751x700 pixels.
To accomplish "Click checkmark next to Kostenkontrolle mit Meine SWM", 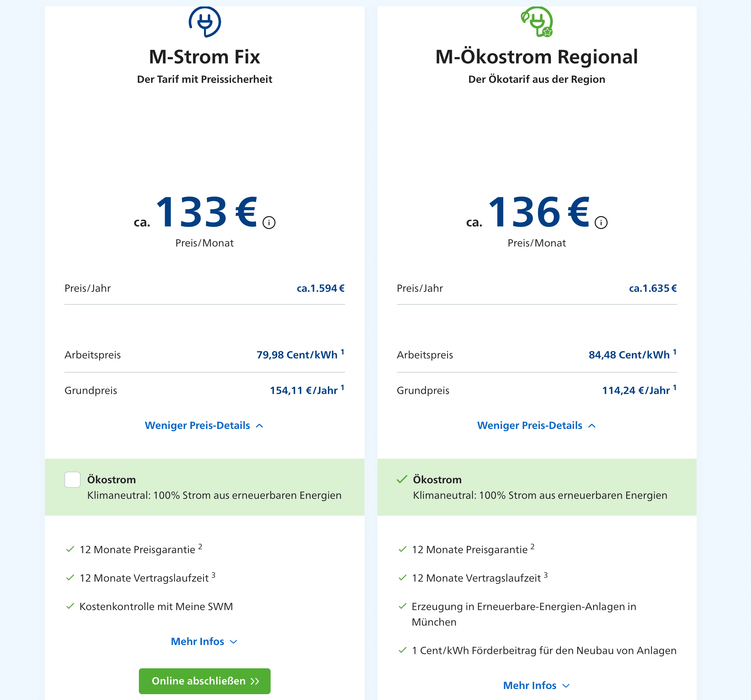I will (x=70, y=606).
